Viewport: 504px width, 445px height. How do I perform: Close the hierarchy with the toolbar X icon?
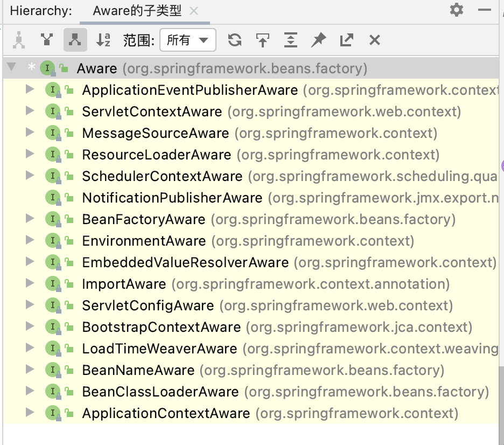click(374, 40)
